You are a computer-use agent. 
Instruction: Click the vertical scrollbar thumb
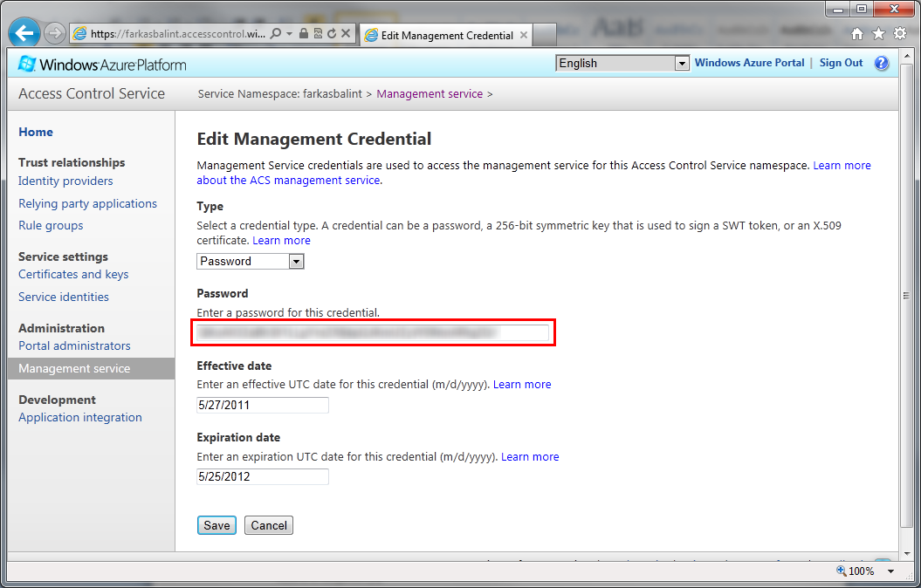pyautogui.click(x=906, y=295)
